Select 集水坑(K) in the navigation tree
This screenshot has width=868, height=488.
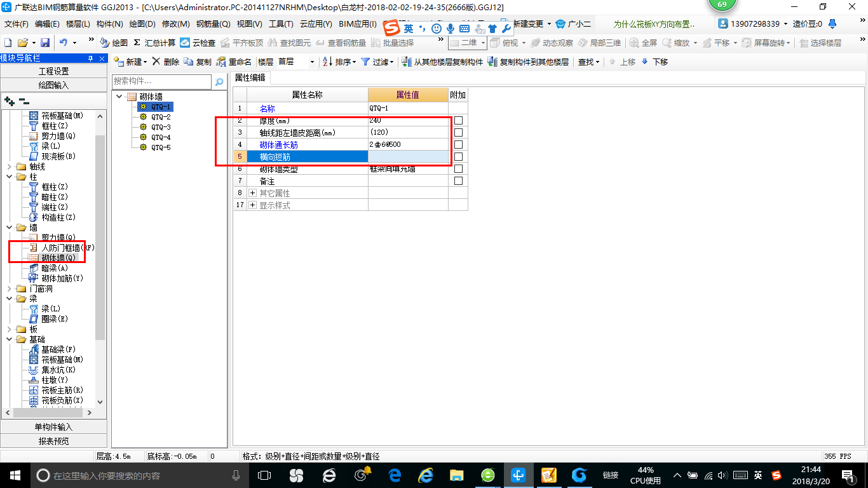[58, 370]
